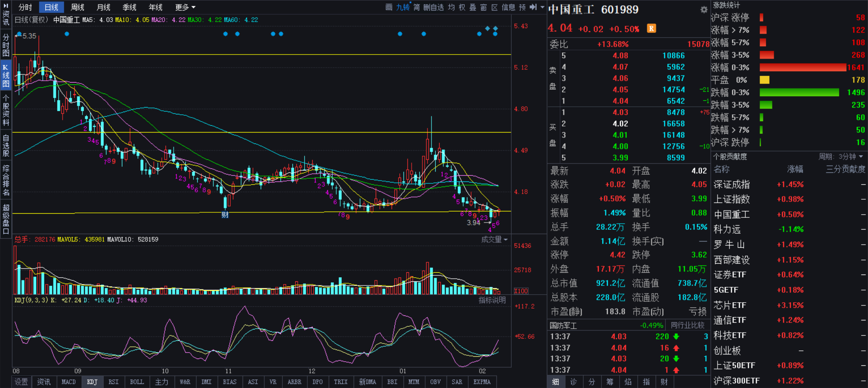This screenshot has width=868, height=388.
Task: Click 深证成指 row in contribution list
Action: point(789,185)
